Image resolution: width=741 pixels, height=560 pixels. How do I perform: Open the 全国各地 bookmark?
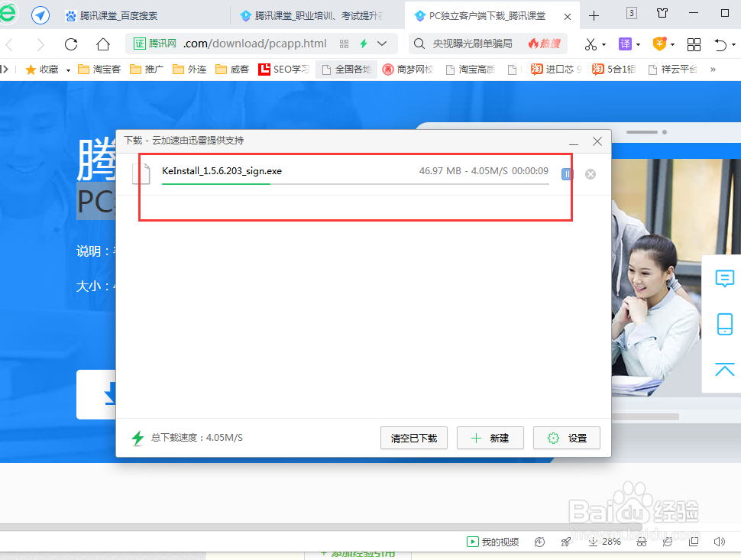pyautogui.click(x=346, y=70)
